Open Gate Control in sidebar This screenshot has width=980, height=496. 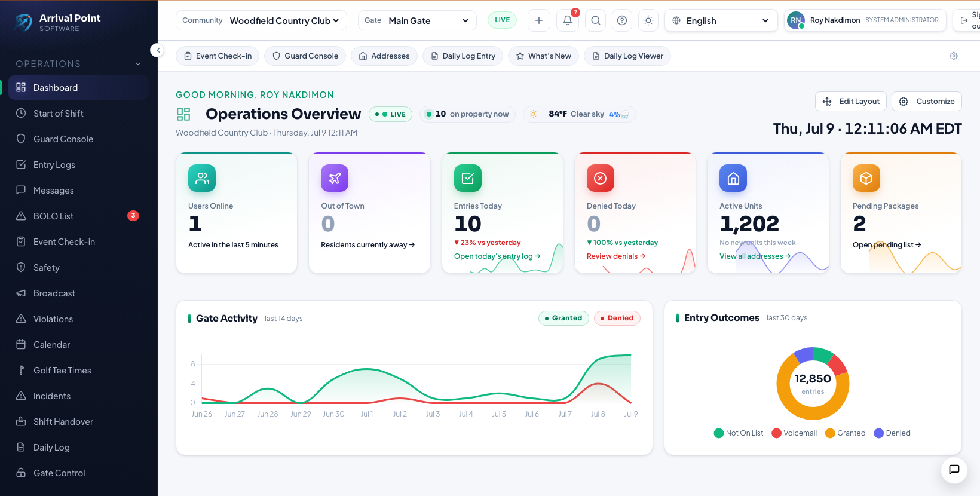(x=78, y=473)
